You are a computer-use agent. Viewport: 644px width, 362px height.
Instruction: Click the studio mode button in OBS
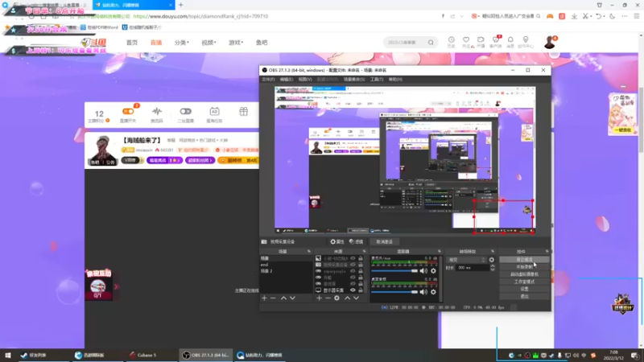click(x=525, y=282)
